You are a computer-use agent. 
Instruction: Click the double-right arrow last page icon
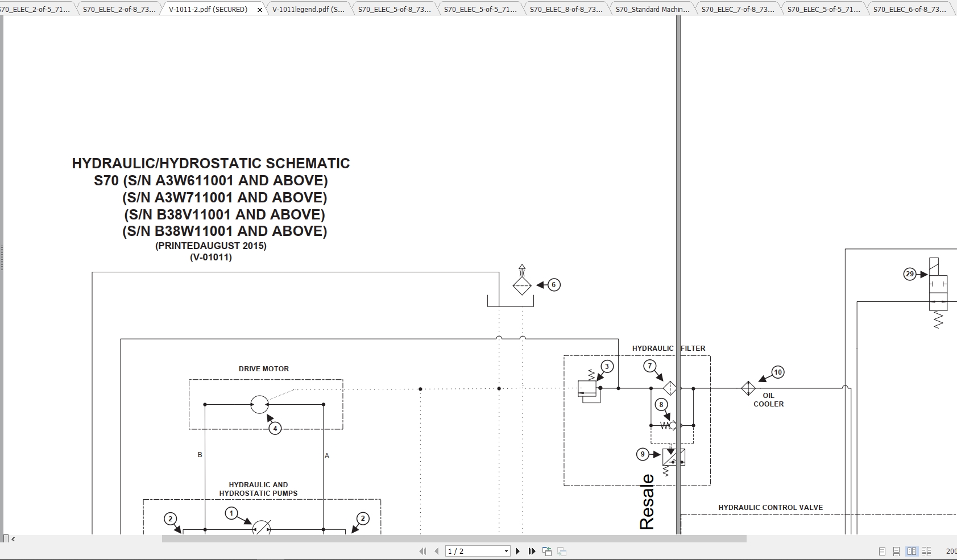point(532,551)
